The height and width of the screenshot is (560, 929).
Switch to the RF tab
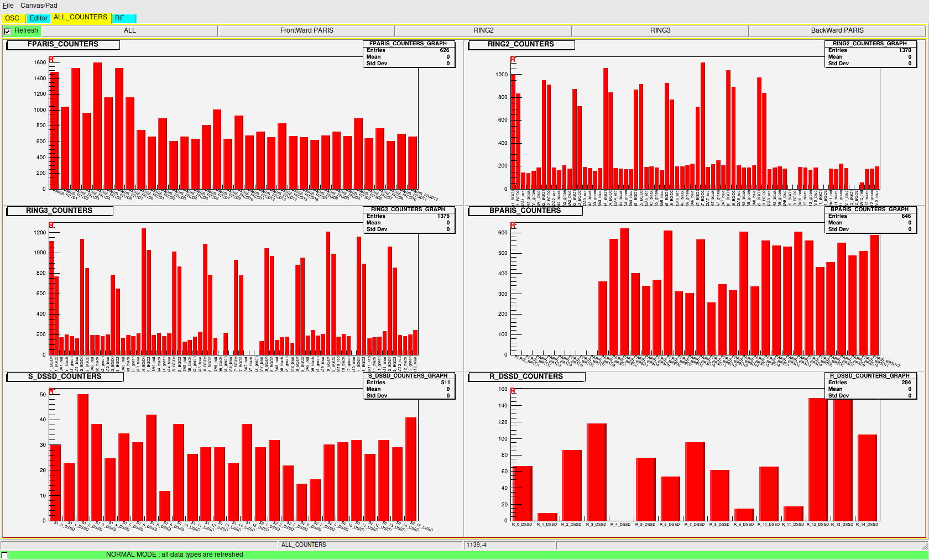point(119,18)
